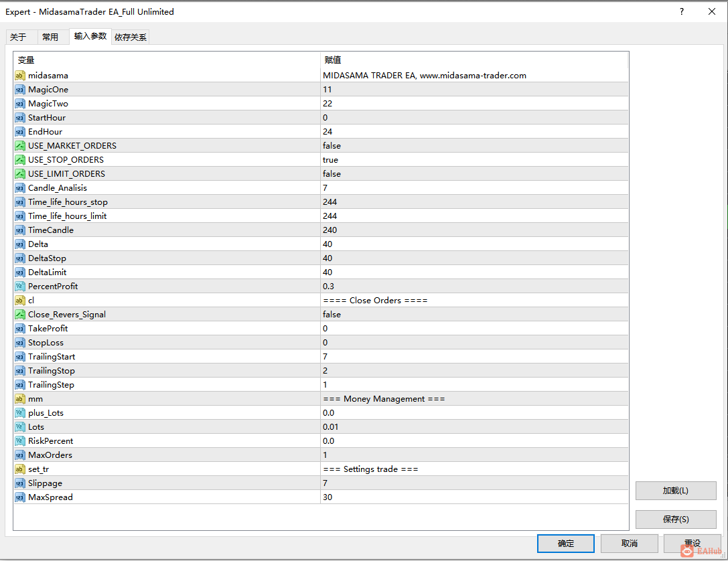Click the integer icon beside DeltaStop

(x=19, y=258)
